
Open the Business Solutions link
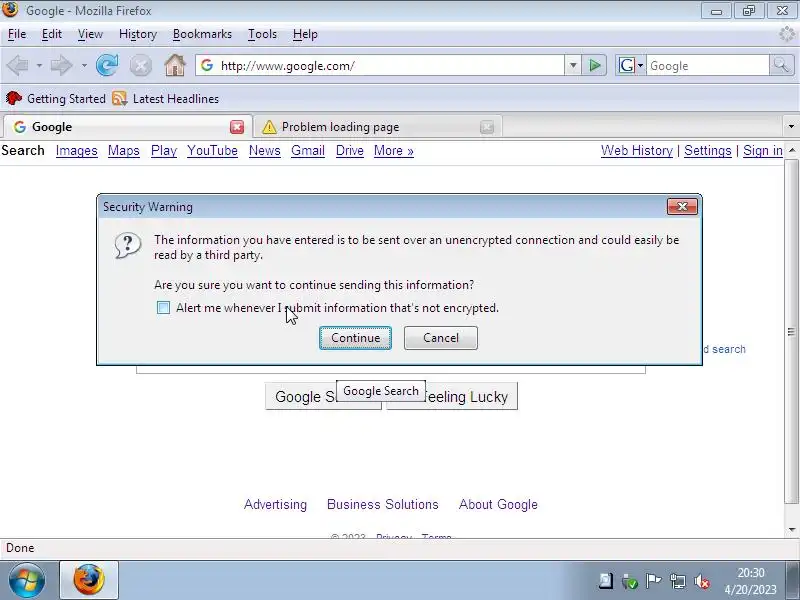(383, 505)
